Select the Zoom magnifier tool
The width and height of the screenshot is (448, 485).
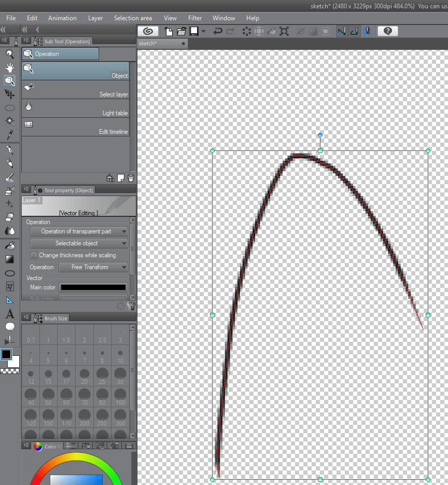tap(9, 54)
